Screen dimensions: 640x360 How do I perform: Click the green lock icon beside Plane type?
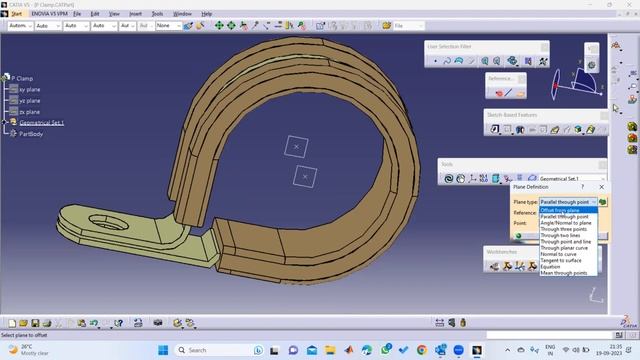point(603,202)
